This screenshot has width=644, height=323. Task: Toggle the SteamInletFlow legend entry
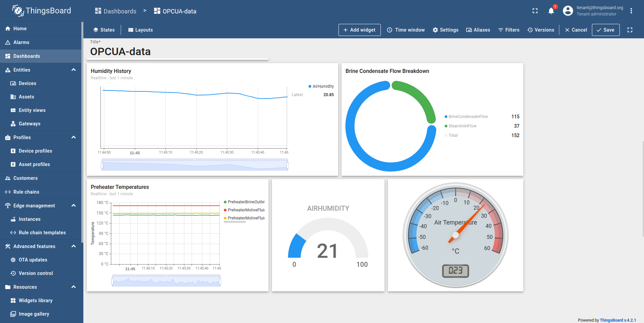point(462,126)
